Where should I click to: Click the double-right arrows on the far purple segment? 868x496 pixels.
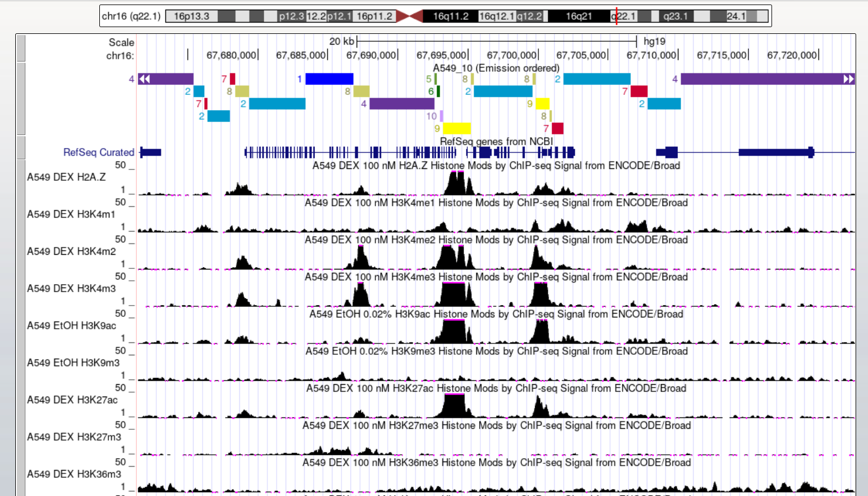(849, 79)
